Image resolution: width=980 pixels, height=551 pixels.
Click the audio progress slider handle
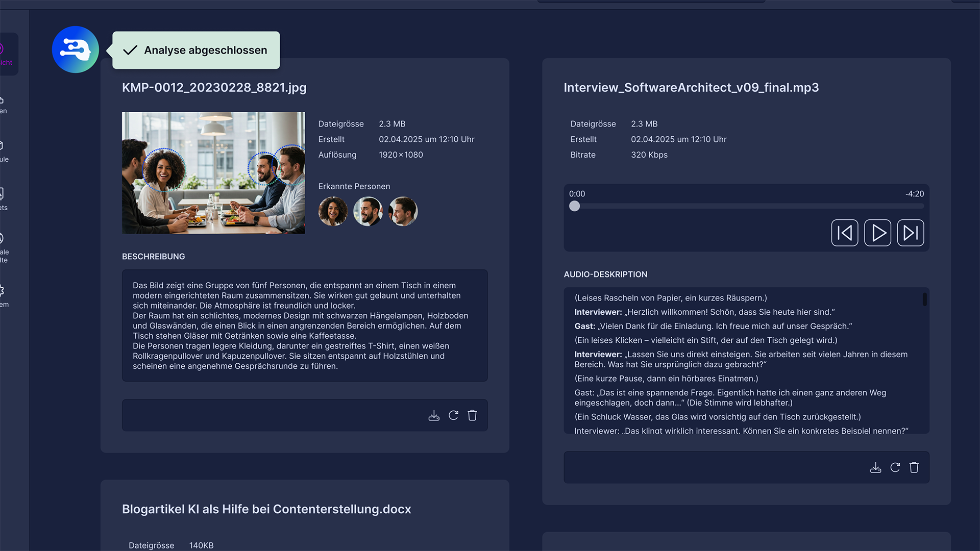pos(575,206)
